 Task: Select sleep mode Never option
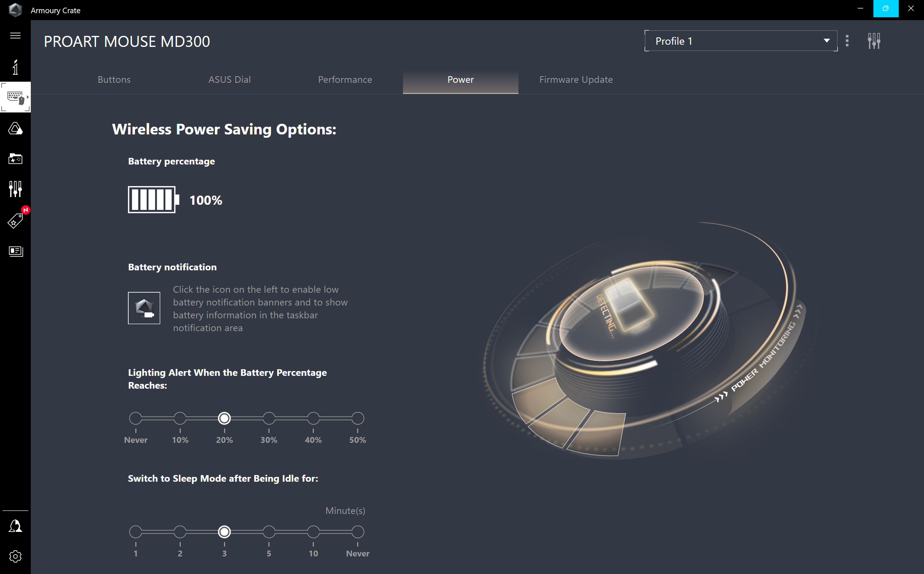[x=357, y=532]
